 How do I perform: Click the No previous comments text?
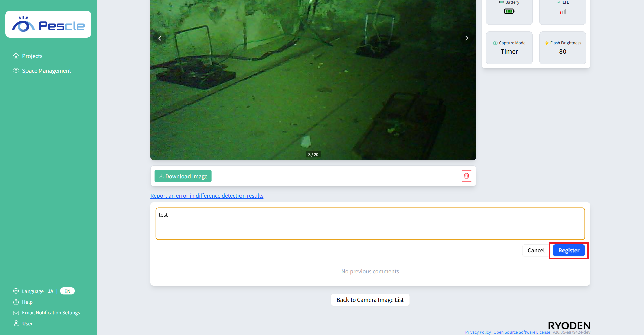(x=370, y=271)
